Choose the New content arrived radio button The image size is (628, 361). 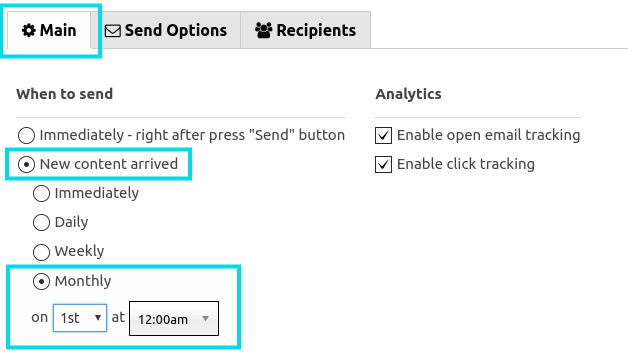(26, 164)
